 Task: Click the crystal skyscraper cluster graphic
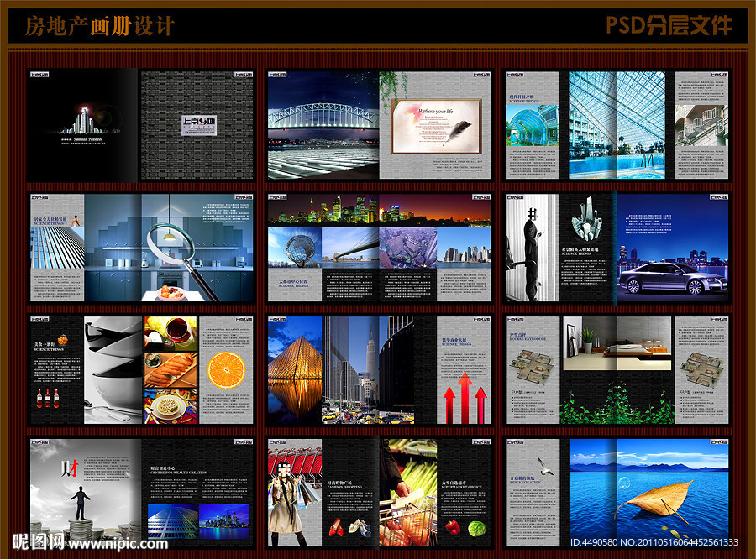point(586,219)
